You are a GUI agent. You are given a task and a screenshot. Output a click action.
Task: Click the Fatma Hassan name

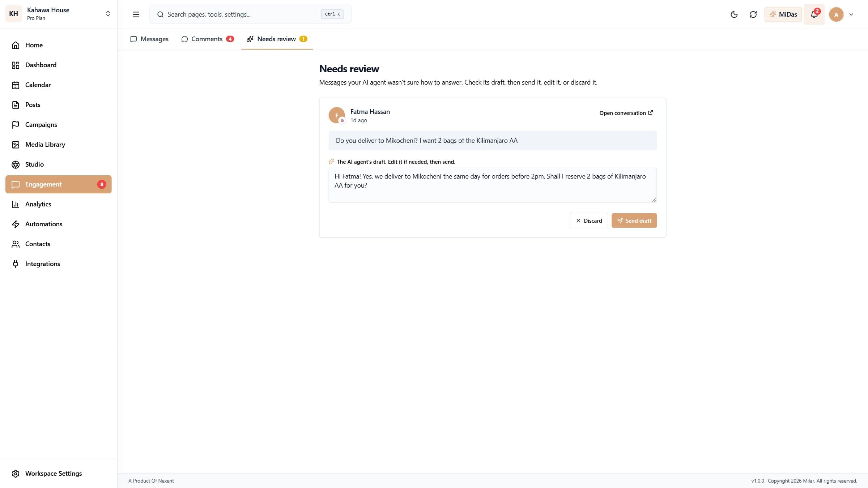(x=370, y=112)
